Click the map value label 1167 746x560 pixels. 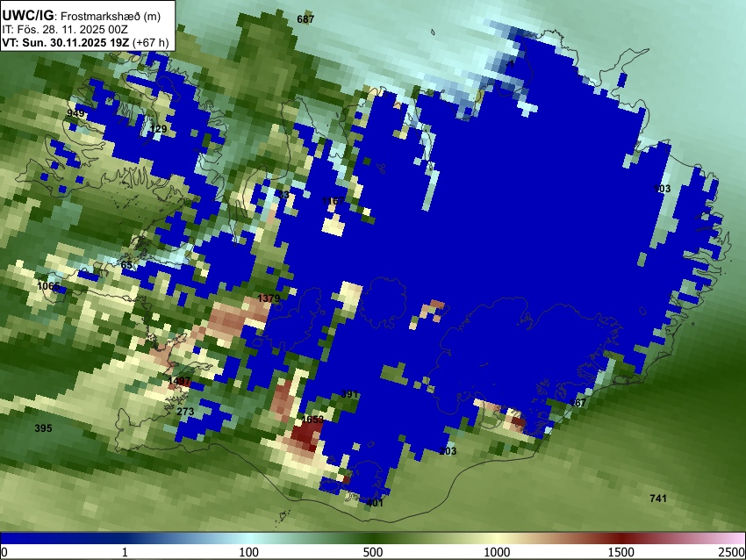(x=333, y=201)
